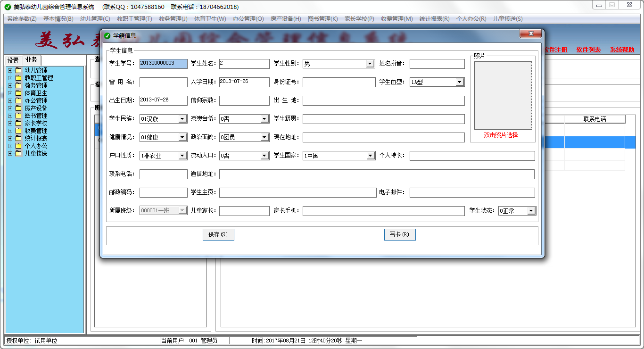The width and height of the screenshot is (644, 349).
Task: Click the 收费管理 folder icon in tree
Action: tap(18, 131)
